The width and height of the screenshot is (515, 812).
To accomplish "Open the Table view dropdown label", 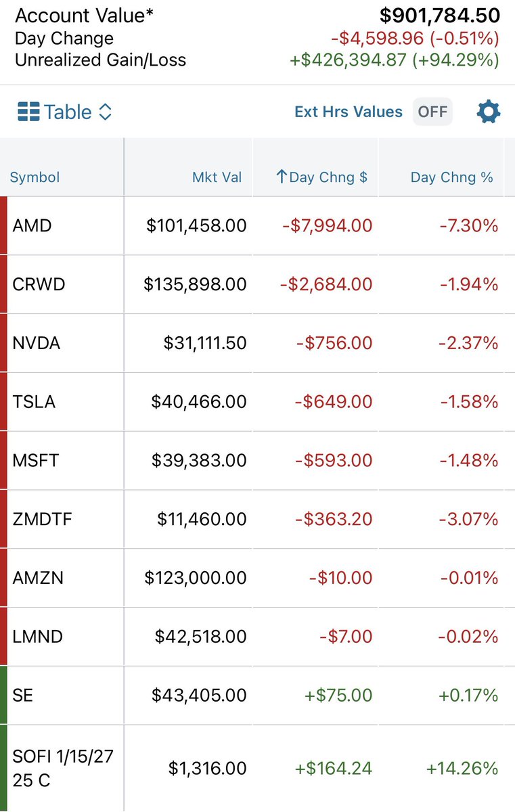I will tap(68, 112).
